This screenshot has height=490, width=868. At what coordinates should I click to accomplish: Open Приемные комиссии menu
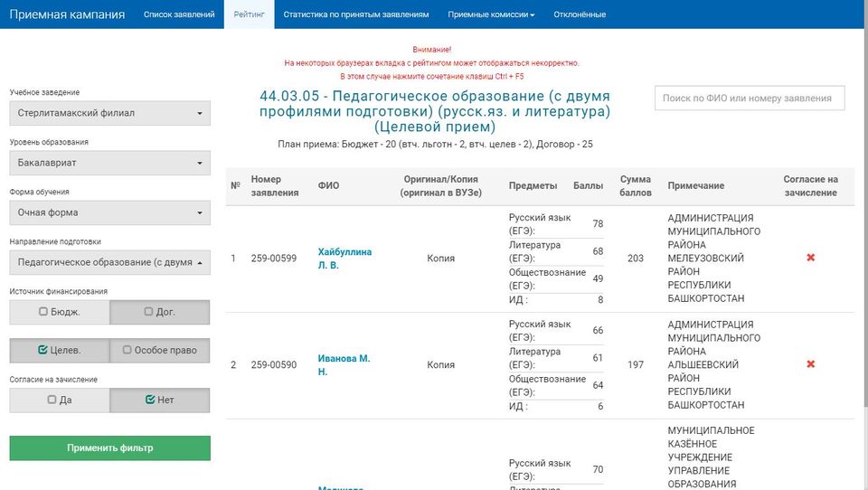click(491, 14)
